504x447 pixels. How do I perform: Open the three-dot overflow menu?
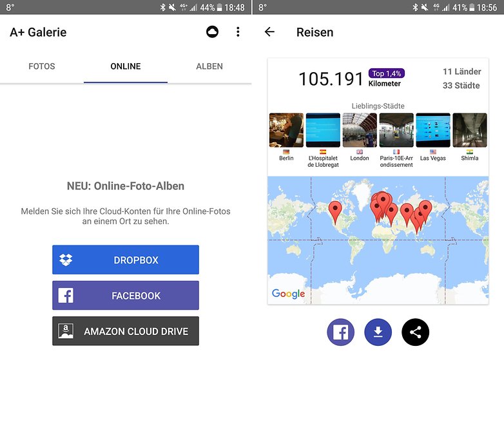click(238, 32)
